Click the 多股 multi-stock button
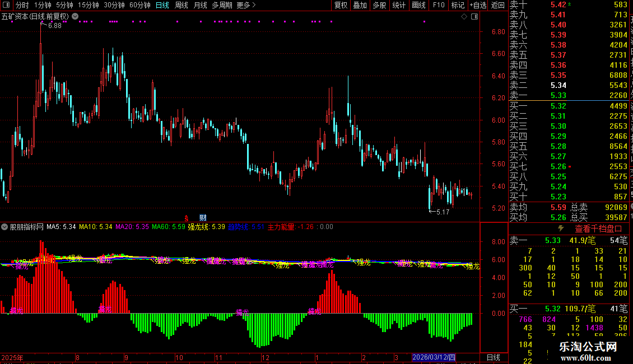This screenshot has width=633, height=364. pos(379,5)
